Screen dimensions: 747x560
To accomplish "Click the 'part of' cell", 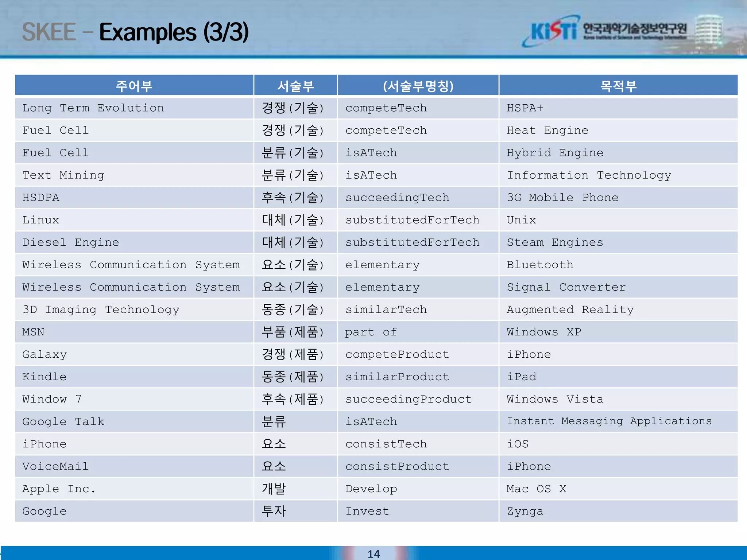I will (x=418, y=332).
